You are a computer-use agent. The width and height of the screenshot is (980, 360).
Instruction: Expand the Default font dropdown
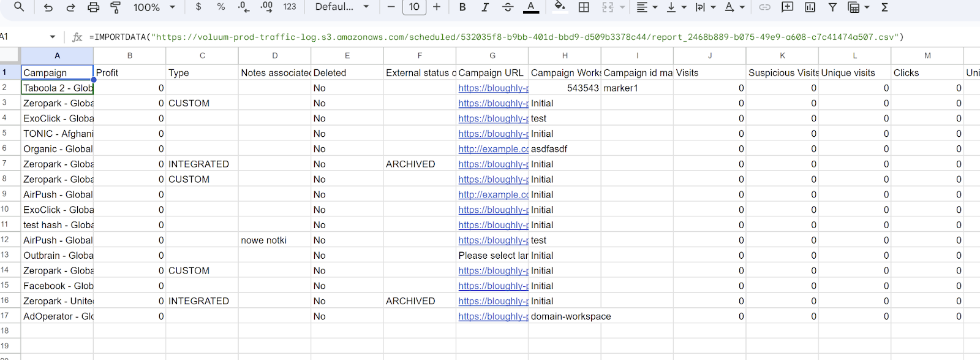pyautogui.click(x=342, y=7)
